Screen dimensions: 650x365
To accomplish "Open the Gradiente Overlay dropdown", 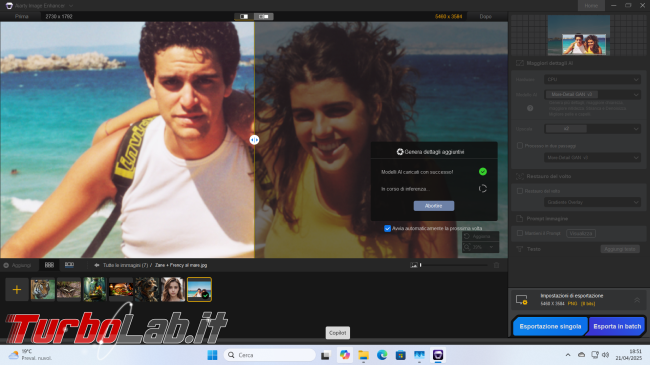I will (592, 202).
